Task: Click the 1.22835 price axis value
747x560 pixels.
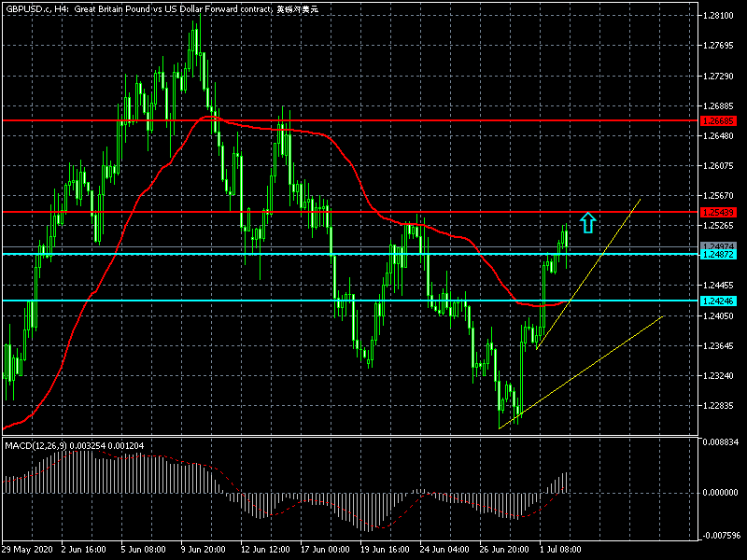Action: (718, 406)
